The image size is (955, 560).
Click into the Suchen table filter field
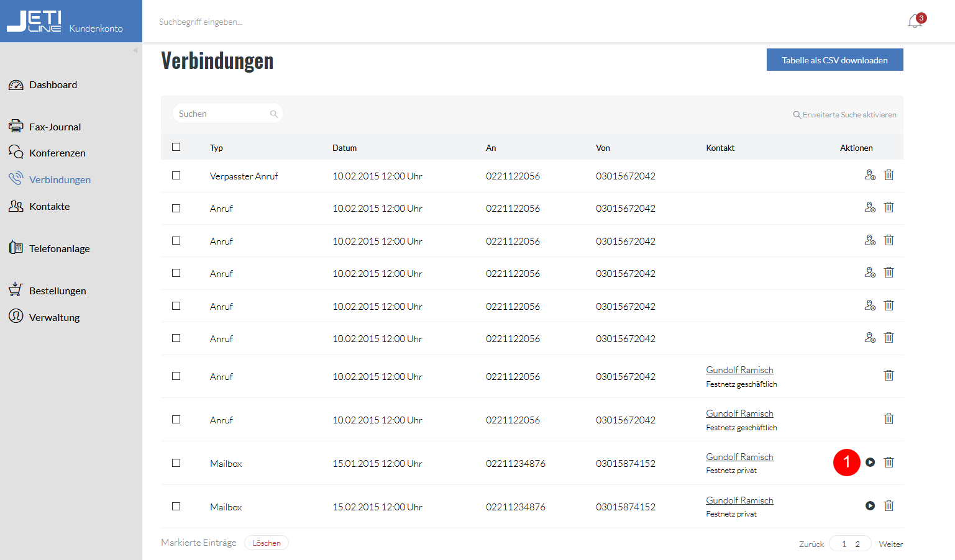pyautogui.click(x=227, y=114)
